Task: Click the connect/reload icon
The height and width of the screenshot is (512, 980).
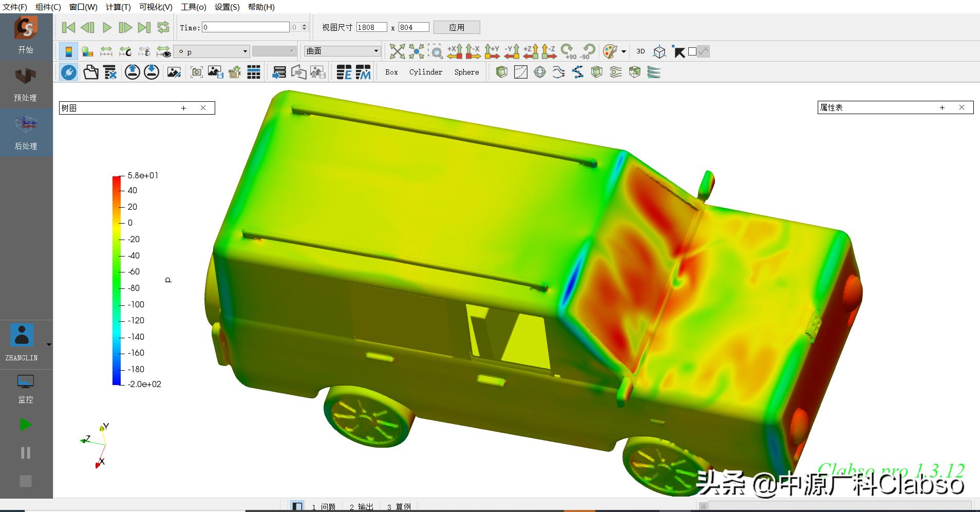Action: 69,72
